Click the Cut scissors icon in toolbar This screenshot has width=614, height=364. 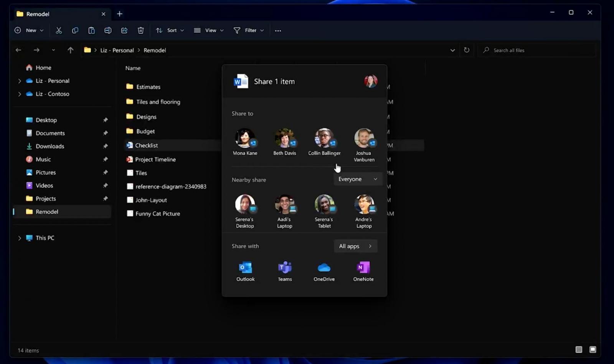point(59,30)
